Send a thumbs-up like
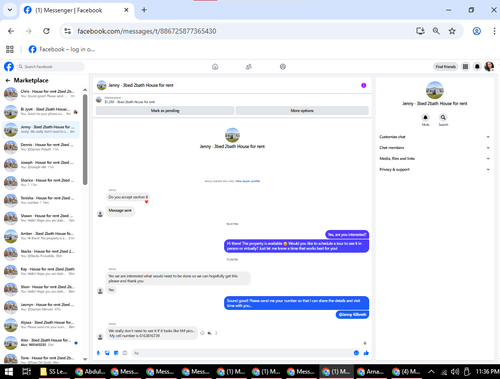The height and width of the screenshot is (379, 500). [366, 353]
